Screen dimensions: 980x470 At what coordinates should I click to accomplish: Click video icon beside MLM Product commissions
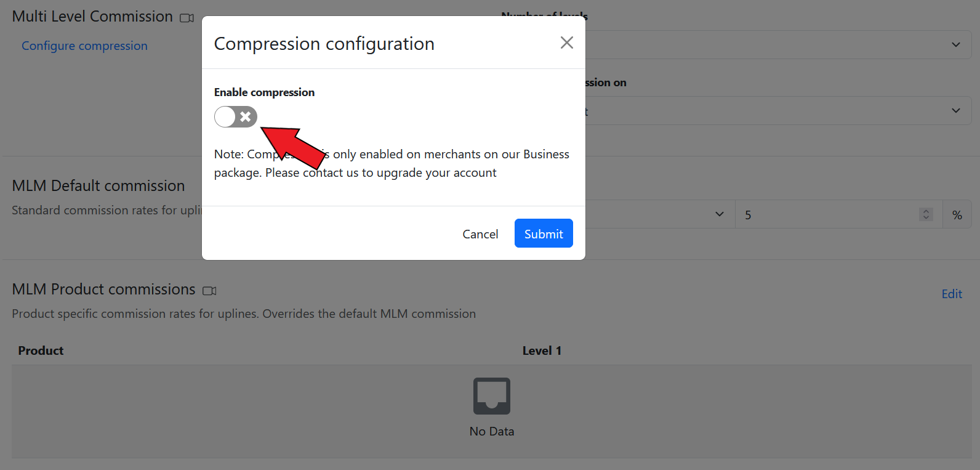point(209,291)
